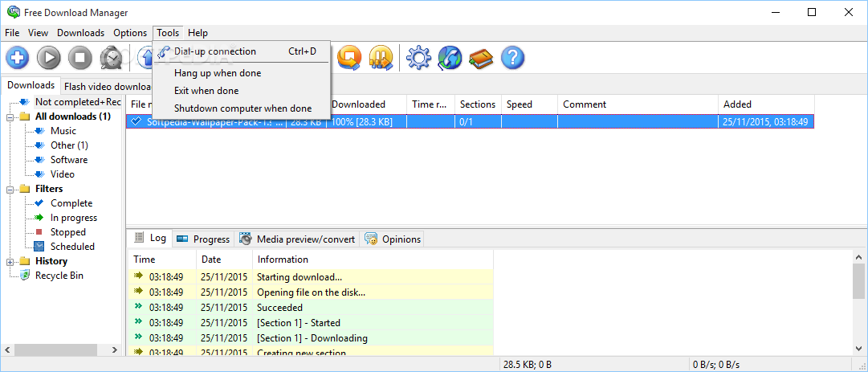Click the blue plus Add download icon
This screenshot has height=372, width=868.
(18, 57)
